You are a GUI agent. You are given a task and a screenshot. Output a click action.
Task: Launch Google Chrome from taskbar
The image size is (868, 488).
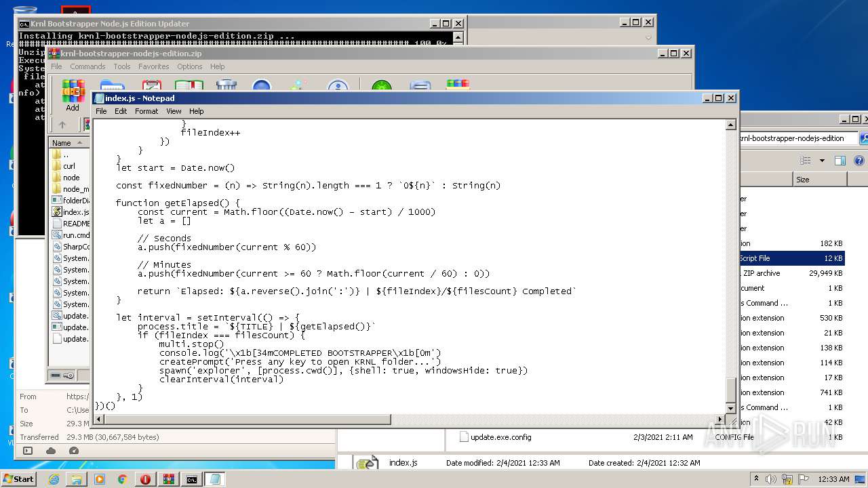(x=123, y=479)
